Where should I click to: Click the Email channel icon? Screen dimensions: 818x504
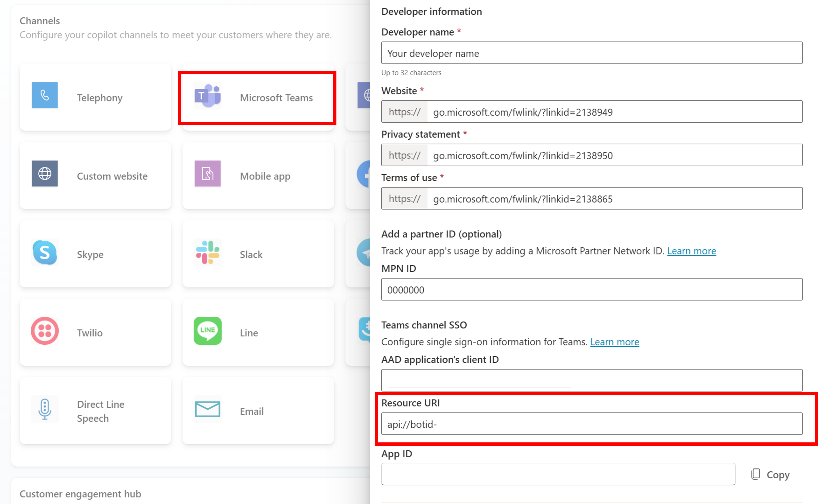[x=207, y=409]
